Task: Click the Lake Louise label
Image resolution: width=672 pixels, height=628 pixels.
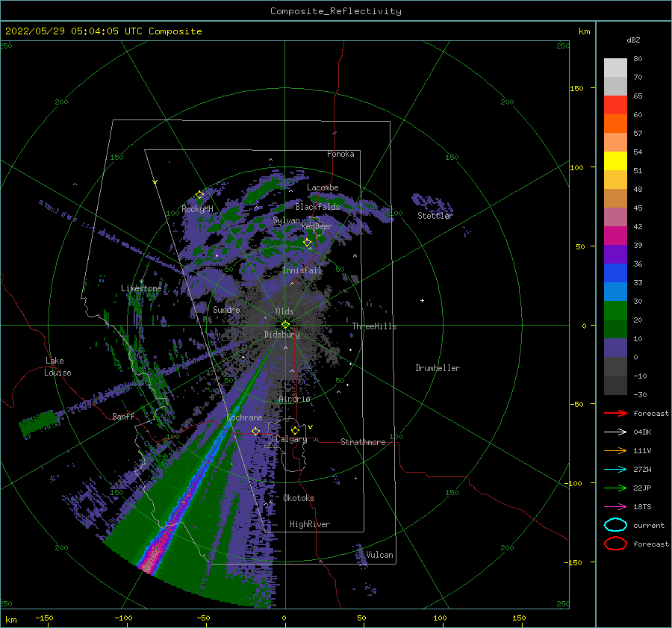Action: tap(57, 367)
